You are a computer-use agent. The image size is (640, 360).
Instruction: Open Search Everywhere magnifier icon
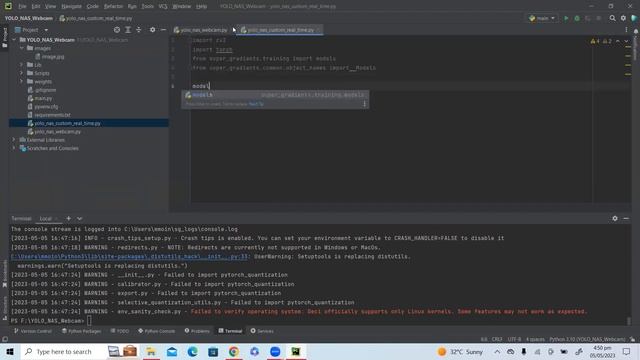612,18
